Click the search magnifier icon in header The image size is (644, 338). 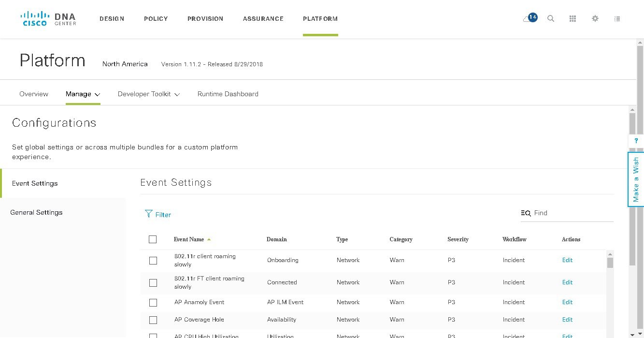click(551, 18)
